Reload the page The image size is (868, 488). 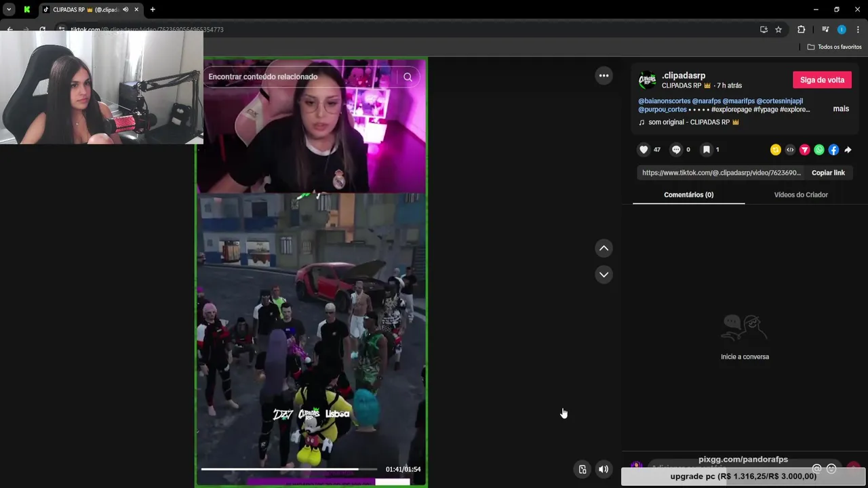[42, 30]
